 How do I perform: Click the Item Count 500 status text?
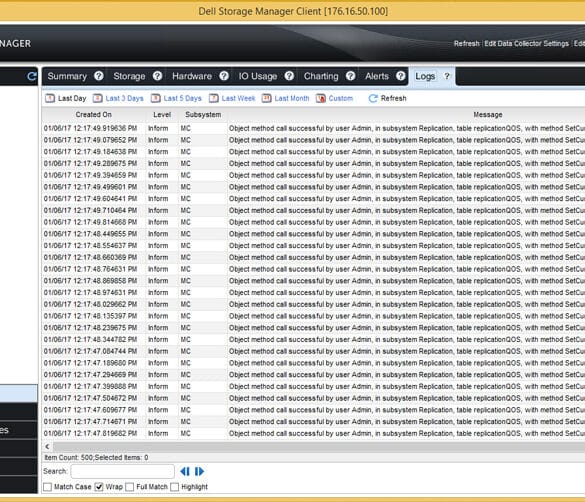[96, 458]
